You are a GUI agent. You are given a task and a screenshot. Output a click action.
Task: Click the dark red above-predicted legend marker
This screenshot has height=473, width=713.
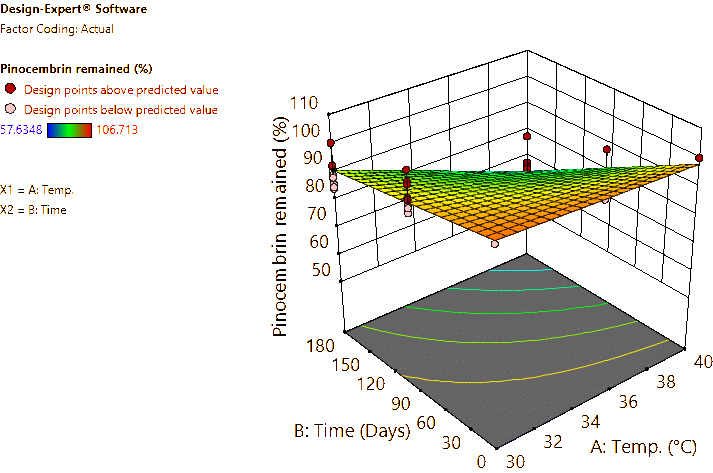tap(10, 89)
